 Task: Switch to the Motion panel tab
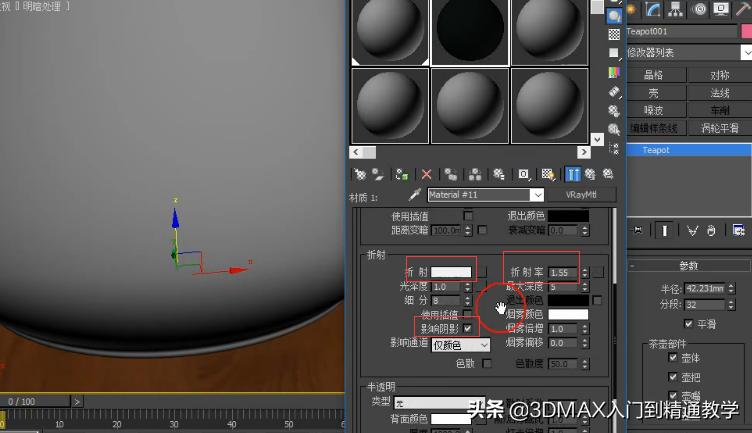pos(699,9)
